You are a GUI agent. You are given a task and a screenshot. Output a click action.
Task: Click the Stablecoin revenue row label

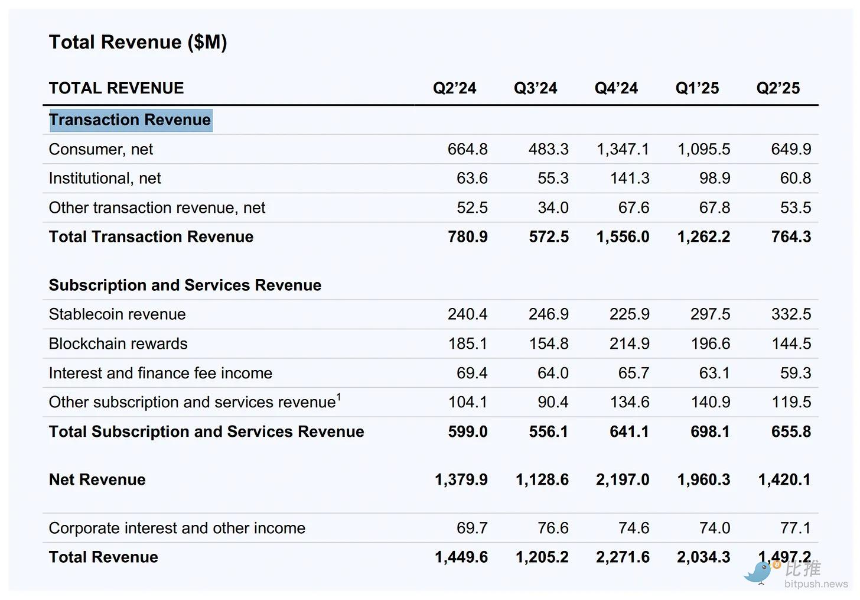[x=117, y=314]
